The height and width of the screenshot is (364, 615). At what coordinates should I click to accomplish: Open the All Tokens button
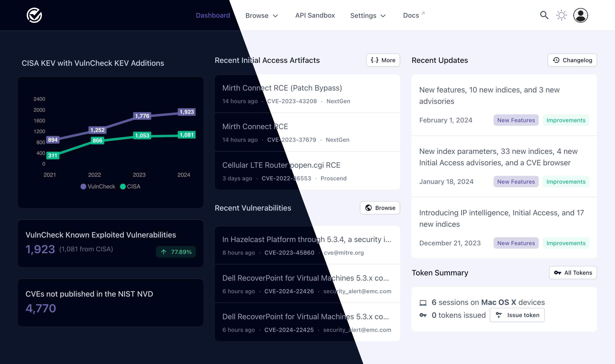point(573,273)
